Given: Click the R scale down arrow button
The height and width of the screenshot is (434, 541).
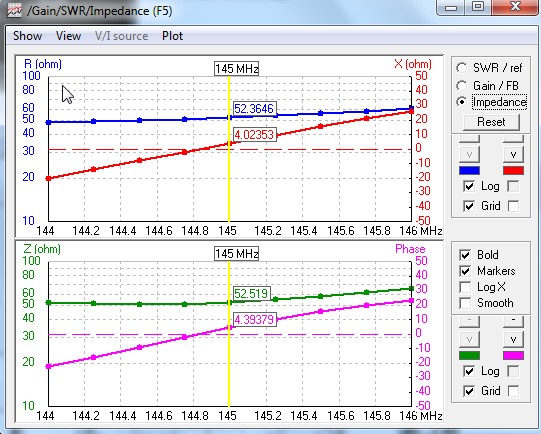Looking at the screenshot, I should point(469,155).
